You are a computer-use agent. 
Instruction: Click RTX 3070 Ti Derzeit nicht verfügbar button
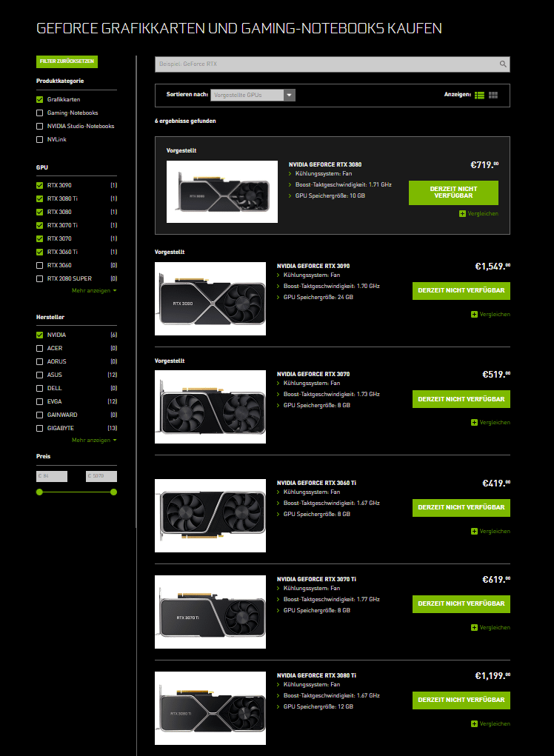click(x=461, y=604)
